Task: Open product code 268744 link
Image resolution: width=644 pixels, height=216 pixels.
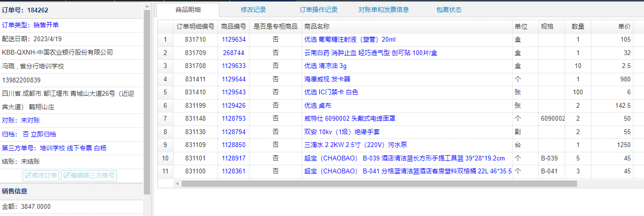Action: (x=233, y=53)
